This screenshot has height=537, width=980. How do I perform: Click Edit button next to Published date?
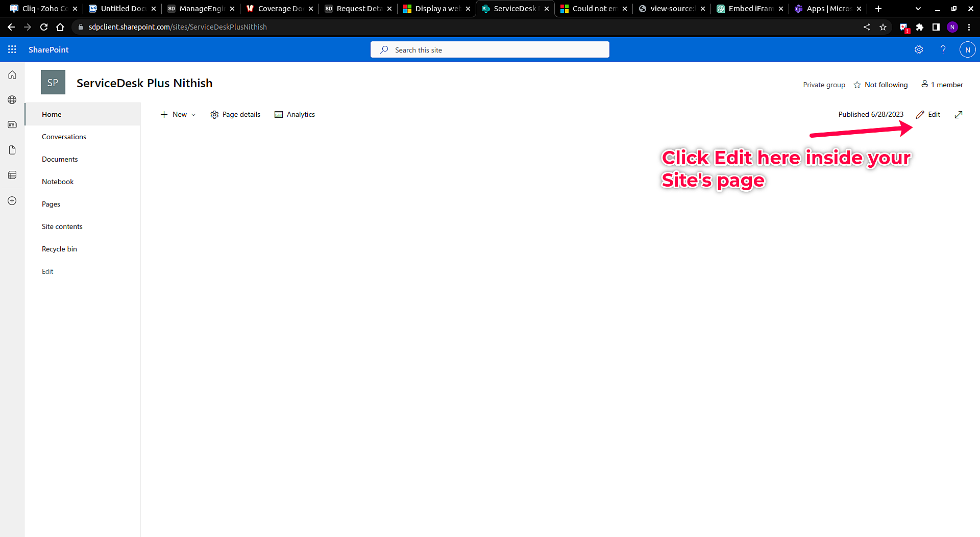point(928,115)
